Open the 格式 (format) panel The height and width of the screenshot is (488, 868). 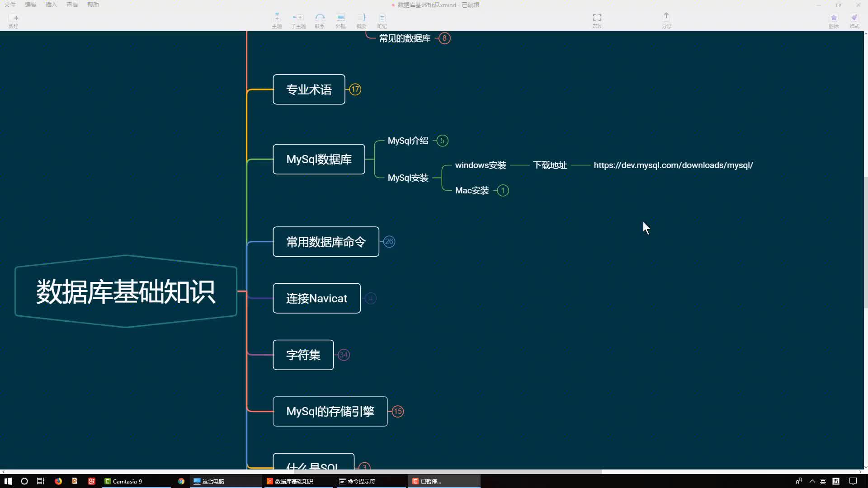[854, 21]
